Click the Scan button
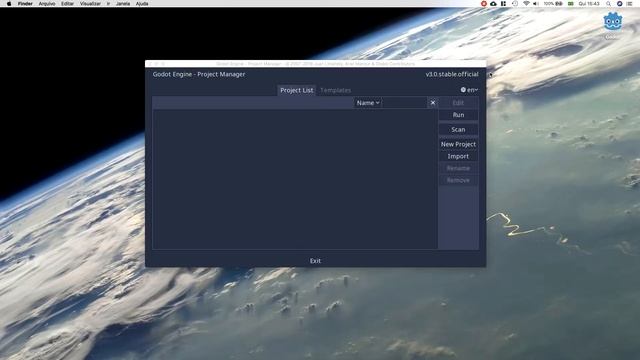The image size is (640, 360). 458,129
